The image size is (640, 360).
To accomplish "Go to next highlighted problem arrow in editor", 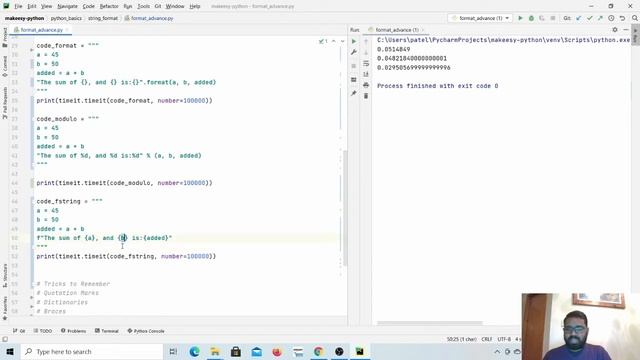I will [342, 41].
